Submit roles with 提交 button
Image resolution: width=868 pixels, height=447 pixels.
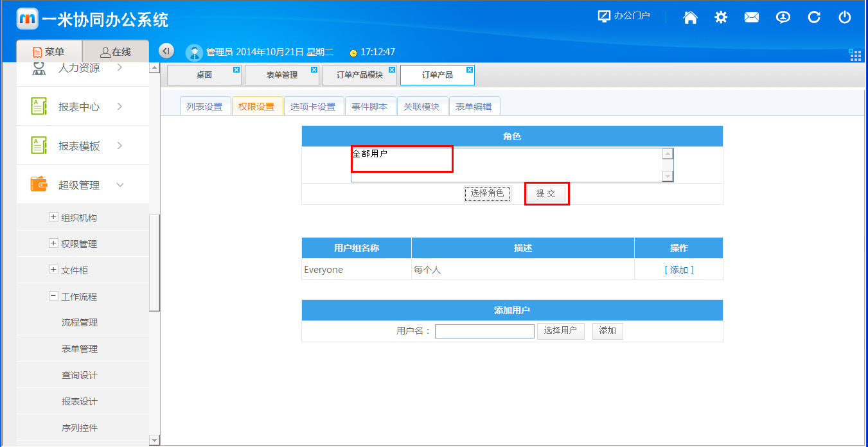545,193
